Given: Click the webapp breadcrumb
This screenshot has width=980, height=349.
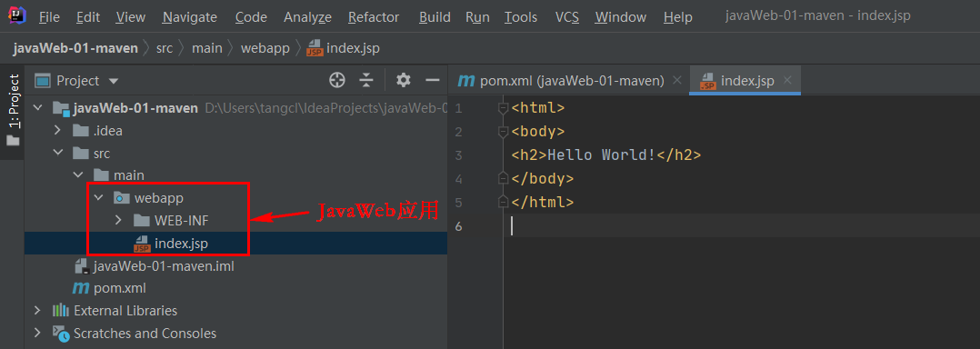Looking at the screenshot, I should (265, 48).
